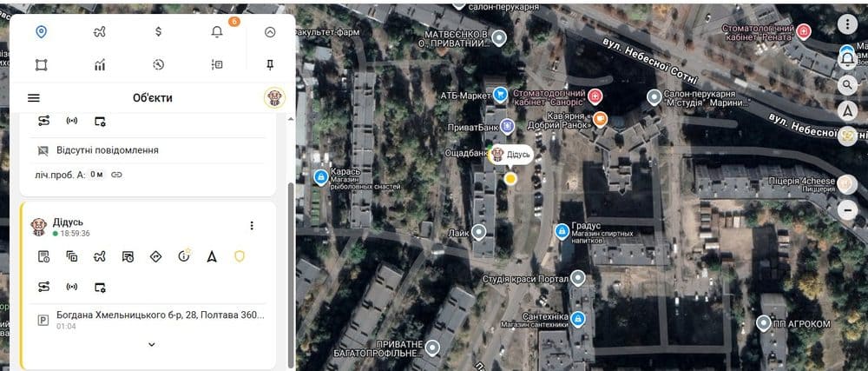Click the ПП АГРОКОМ map marker

pyautogui.click(x=764, y=323)
